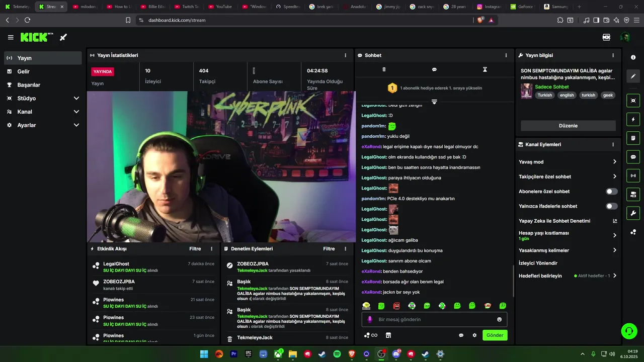Viewport: 644px width, 362px height.
Task: Click the purple microphone icon in message box
Action: [x=370, y=319]
